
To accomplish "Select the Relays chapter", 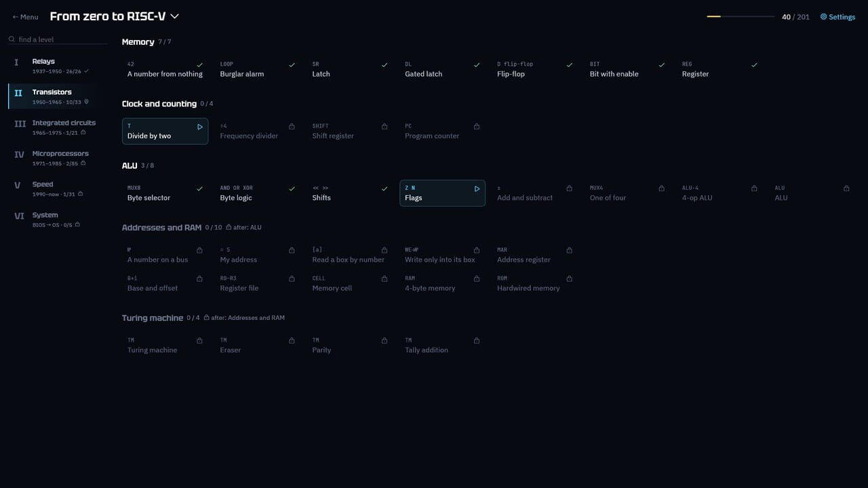I will pyautogui.click(x=57, y=66).
